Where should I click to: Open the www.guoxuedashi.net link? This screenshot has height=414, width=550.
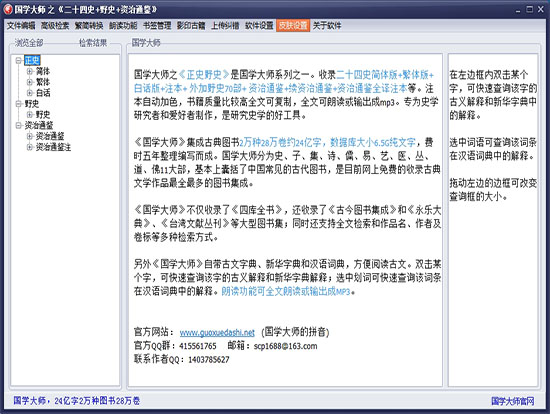(x=217, y=333)
